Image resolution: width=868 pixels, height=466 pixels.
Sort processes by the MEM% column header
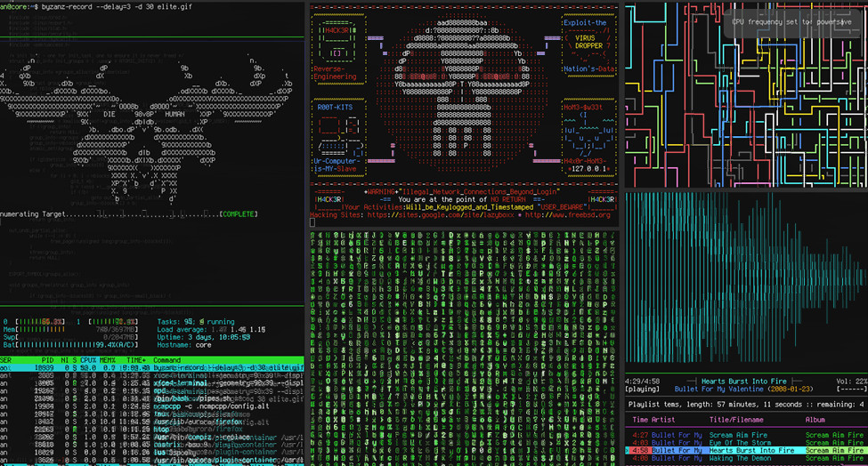pos(109,360)
